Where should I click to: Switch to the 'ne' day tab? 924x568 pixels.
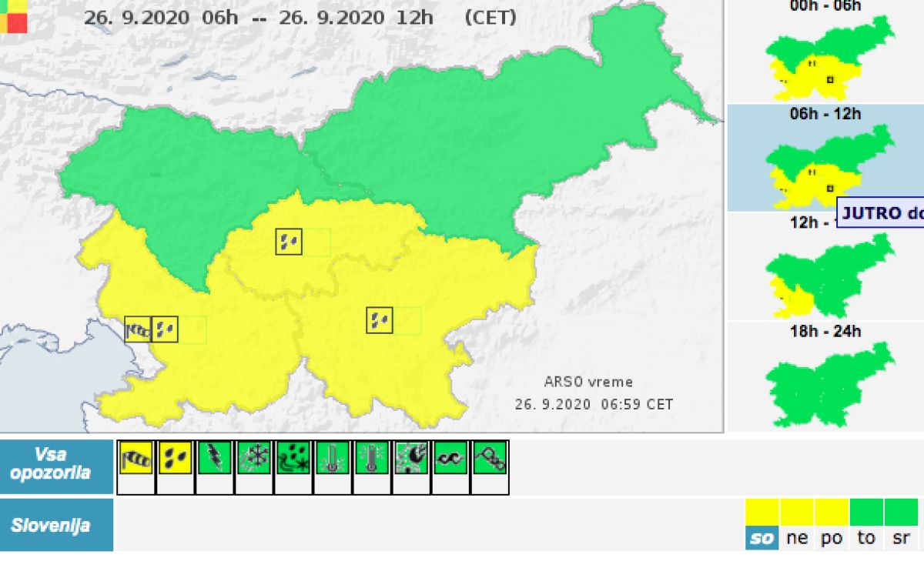click(x=797, y=539)
